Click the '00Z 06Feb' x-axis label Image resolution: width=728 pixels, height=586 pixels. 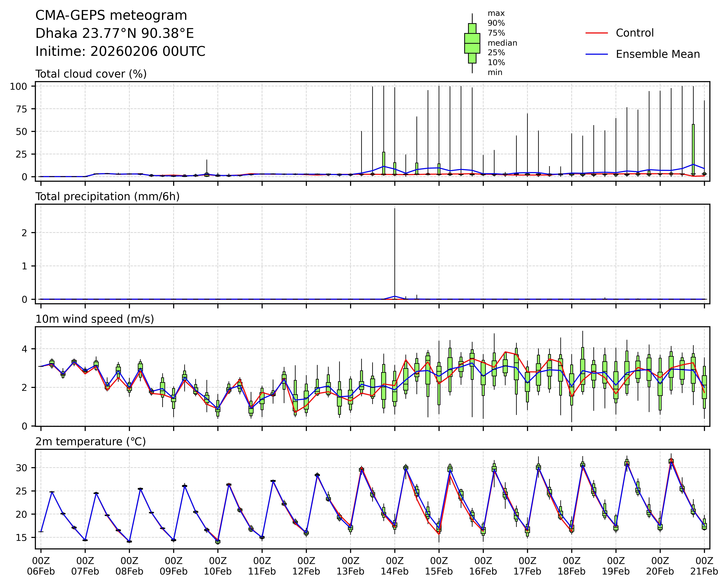[41, 566]
